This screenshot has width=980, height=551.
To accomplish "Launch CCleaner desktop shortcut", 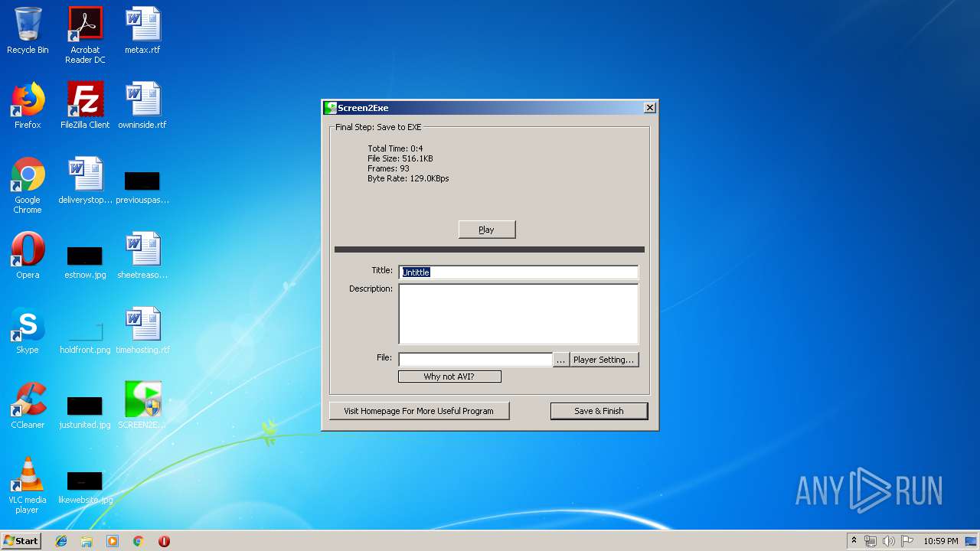I will pos(28,406).
